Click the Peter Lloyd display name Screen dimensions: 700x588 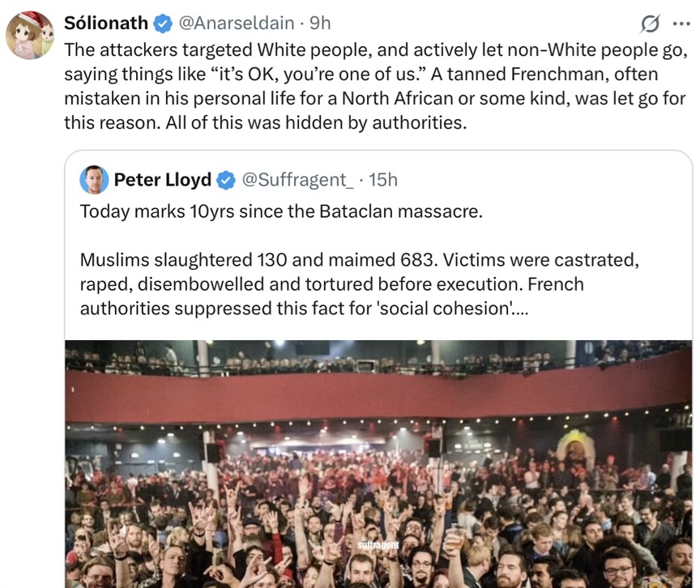click(162, 179)
